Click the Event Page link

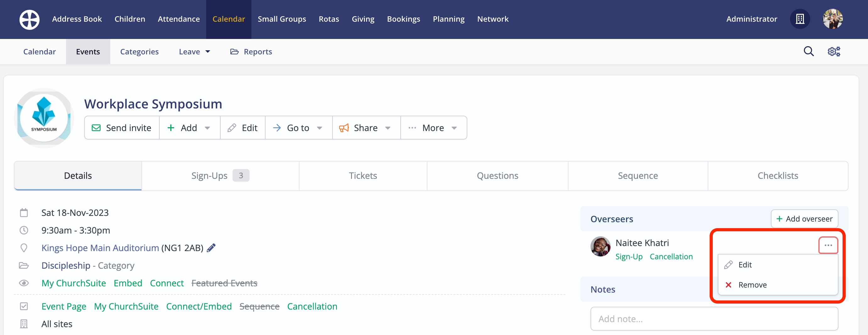[64, 306]
